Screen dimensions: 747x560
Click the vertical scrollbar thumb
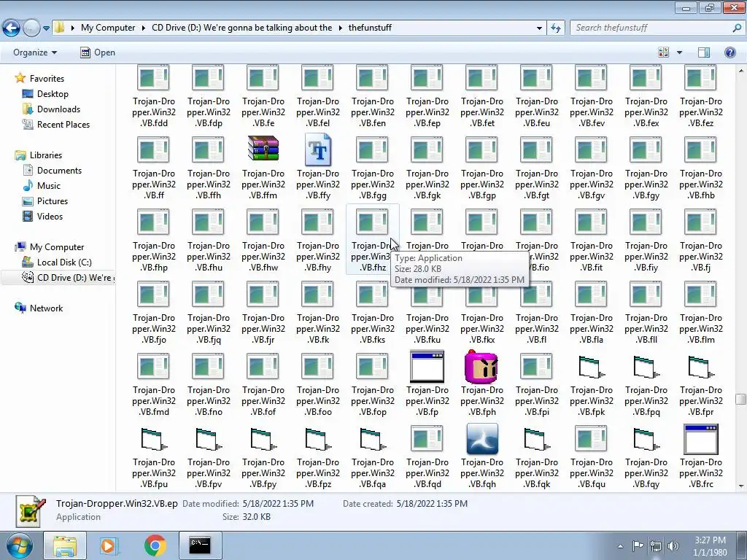(x=741, y=399)
